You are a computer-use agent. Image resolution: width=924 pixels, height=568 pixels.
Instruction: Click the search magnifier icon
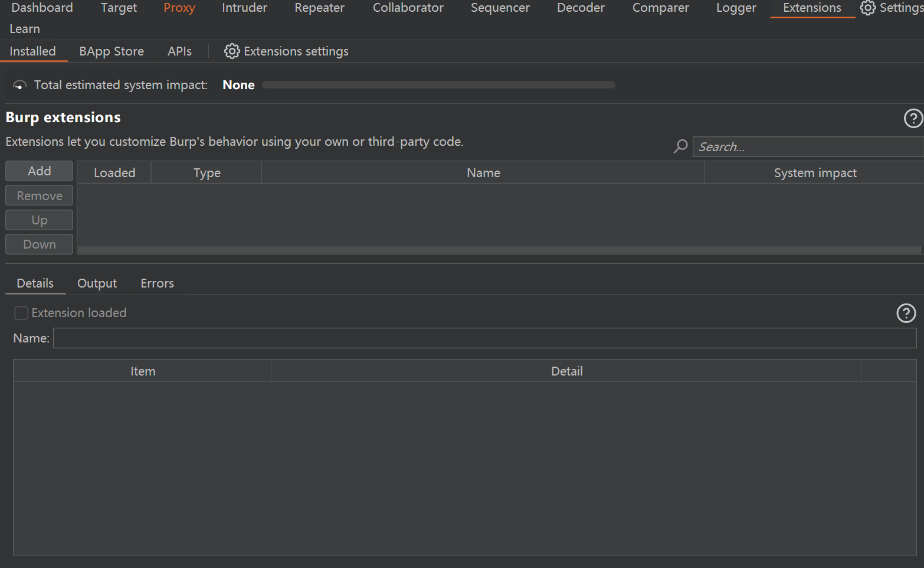pos(680,146)
